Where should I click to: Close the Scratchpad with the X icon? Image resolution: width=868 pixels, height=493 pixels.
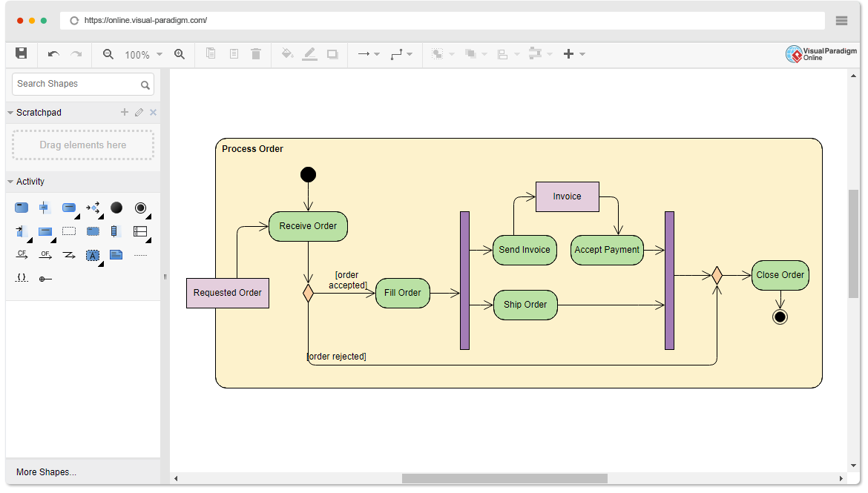point(154,113)
